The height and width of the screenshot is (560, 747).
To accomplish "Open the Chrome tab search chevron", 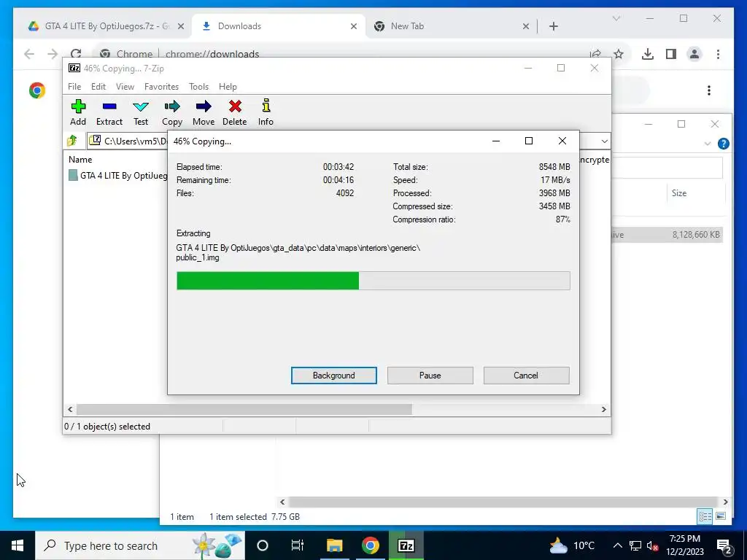I will (616, 18).
